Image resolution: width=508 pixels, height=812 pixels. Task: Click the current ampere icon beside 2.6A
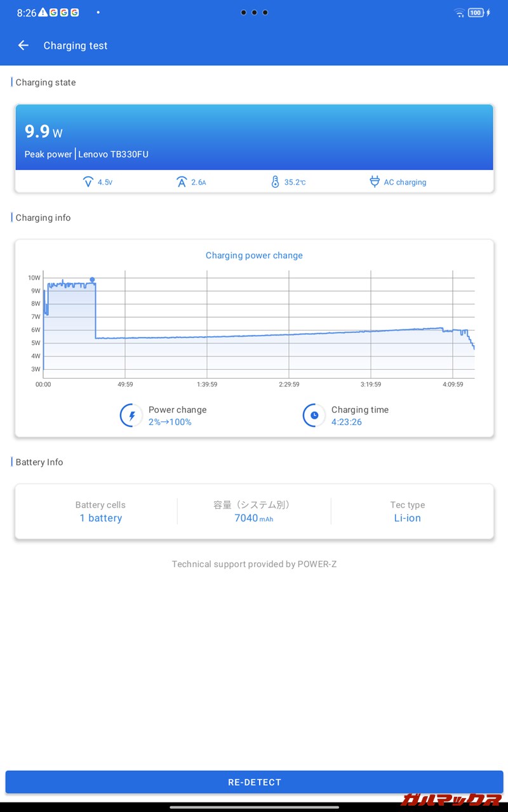coord(182,182)
